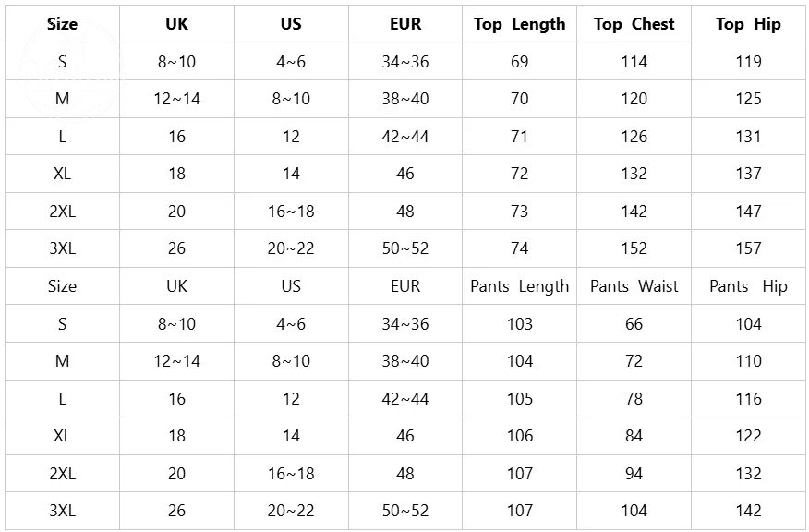This screenshot has width=809, height=532.
Task: Select Pants Hip value 142
Action: [x=748, y=511]
